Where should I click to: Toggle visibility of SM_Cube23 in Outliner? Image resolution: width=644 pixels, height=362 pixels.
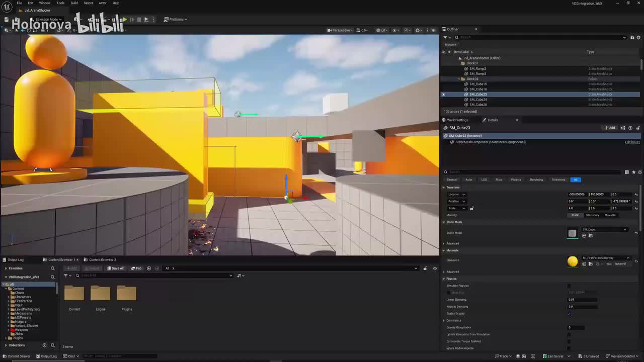pyautogui.click(x=443, y=95)
